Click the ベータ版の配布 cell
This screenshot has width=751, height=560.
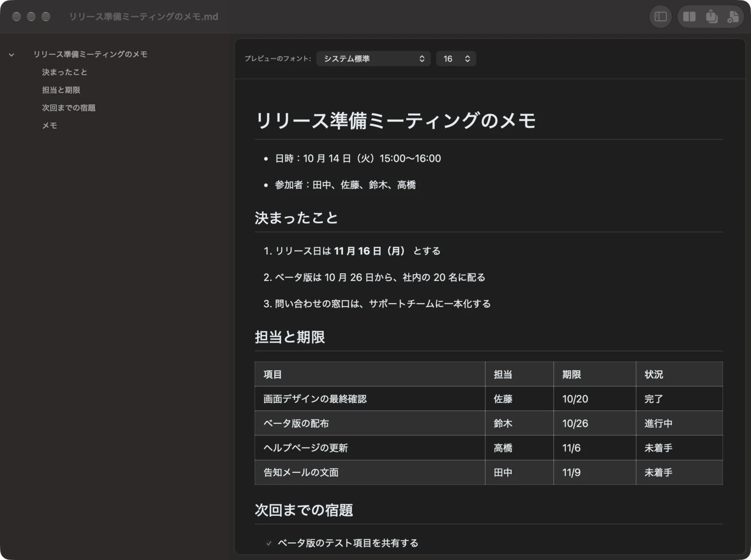click(x=370, y=423)
